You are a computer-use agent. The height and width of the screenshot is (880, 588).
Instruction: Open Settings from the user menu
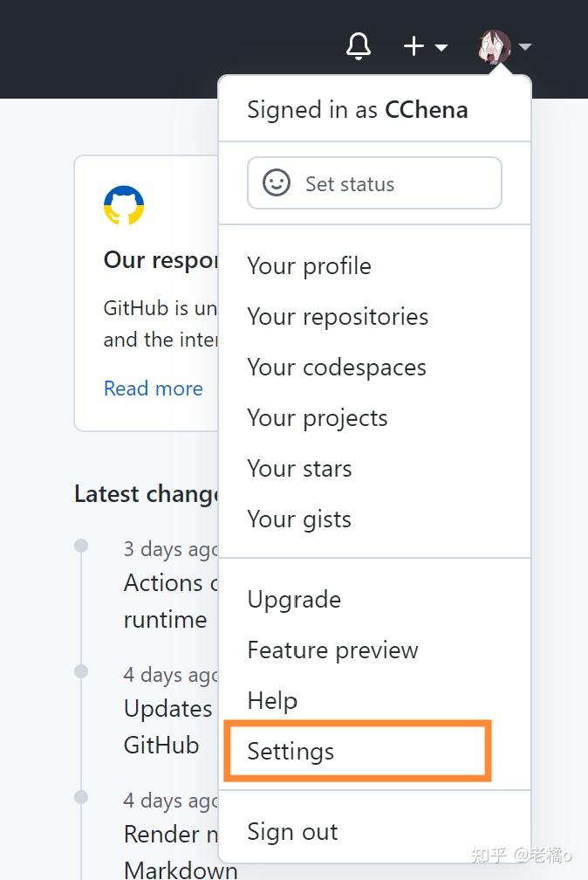tap(291, 752)
